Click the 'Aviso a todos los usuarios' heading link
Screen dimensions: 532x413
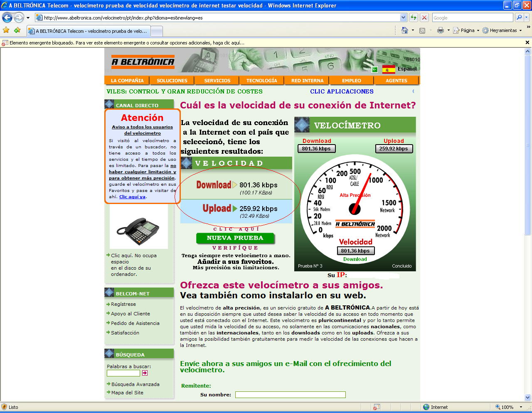tap(142, 130)
